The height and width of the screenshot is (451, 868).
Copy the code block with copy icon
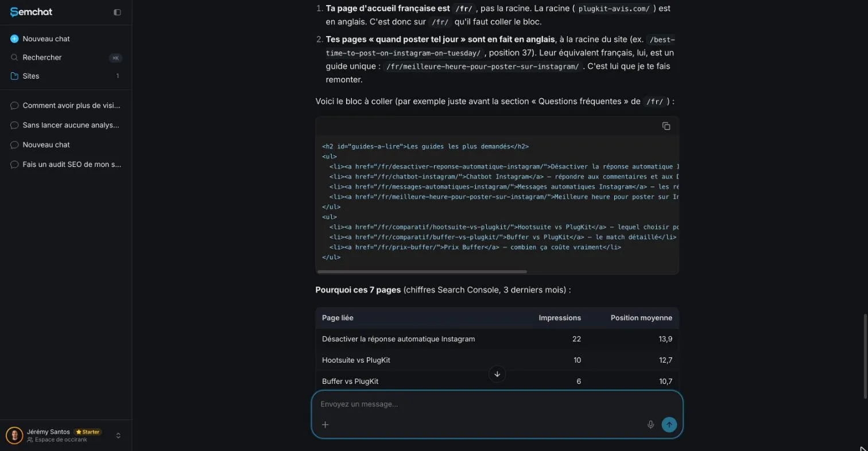click(x=666, y=126)
